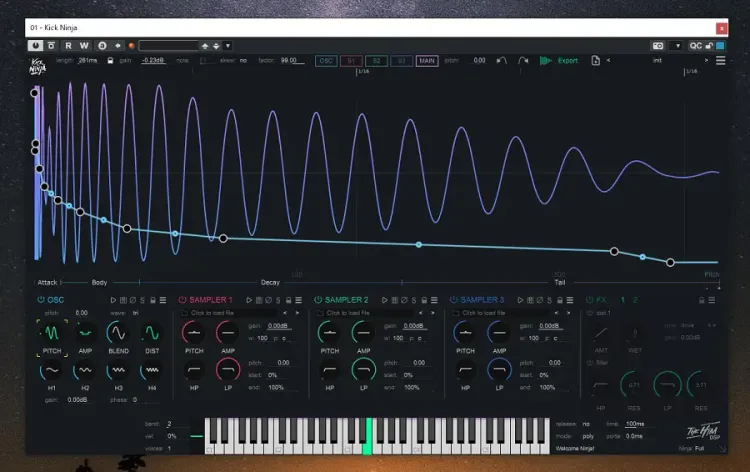Solo SAMPLER 1 with the S icon
Viewport: 750px width, 472px height.
point(278,300)
